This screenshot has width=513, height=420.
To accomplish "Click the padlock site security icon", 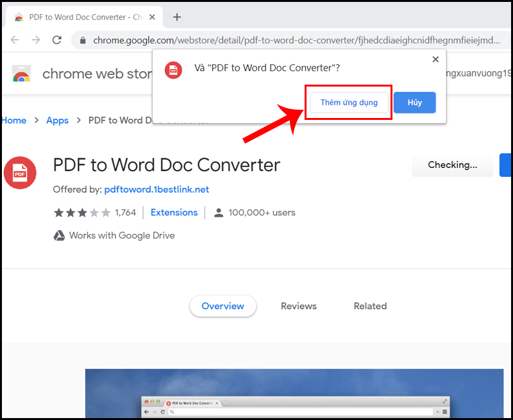I will coord(83,40).
